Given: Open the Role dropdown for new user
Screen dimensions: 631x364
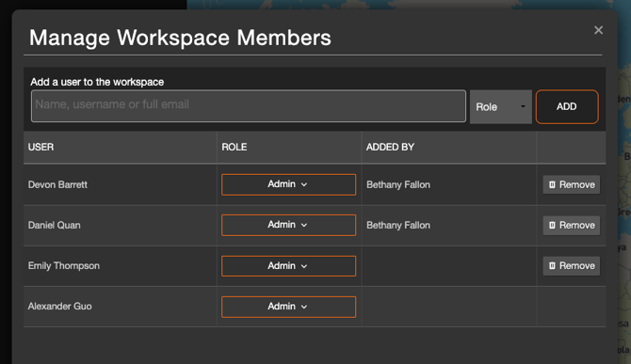Looking at the screenshot, I should (501, 107).
